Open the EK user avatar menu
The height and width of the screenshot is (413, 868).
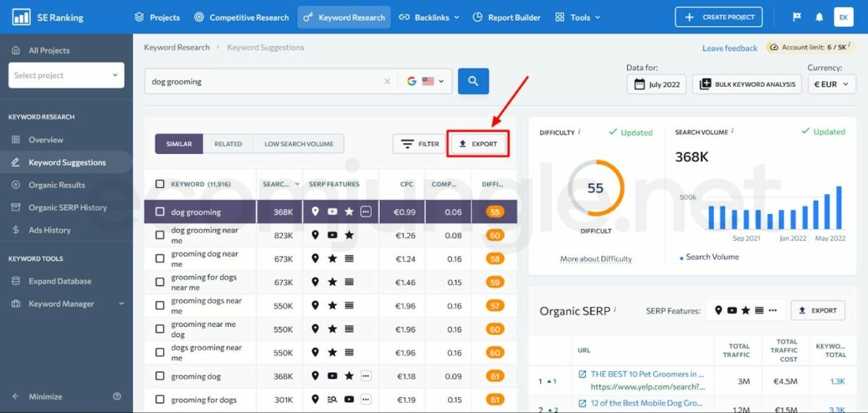click(843, 17)
